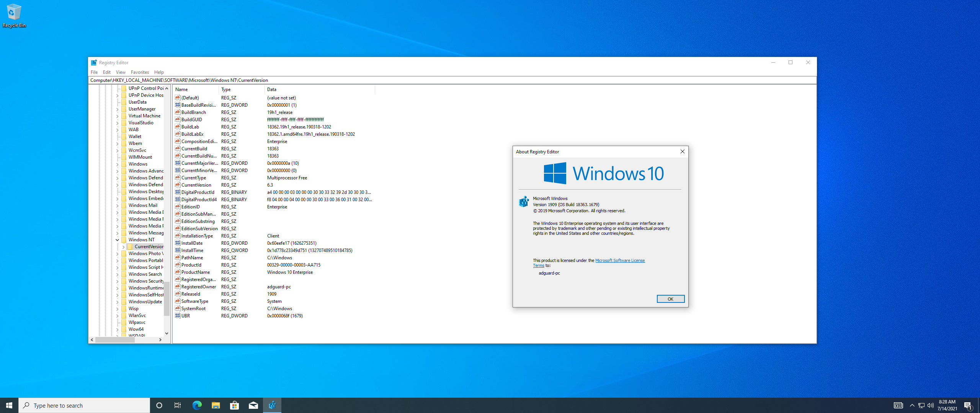Select the DigitalProductId binary value icon
Viewport: 980px width, 413px height.
coord(178,192)
